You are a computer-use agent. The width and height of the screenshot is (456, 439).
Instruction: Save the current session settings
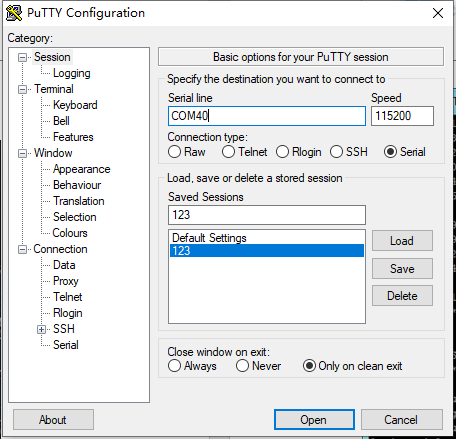tap(402, 269)
